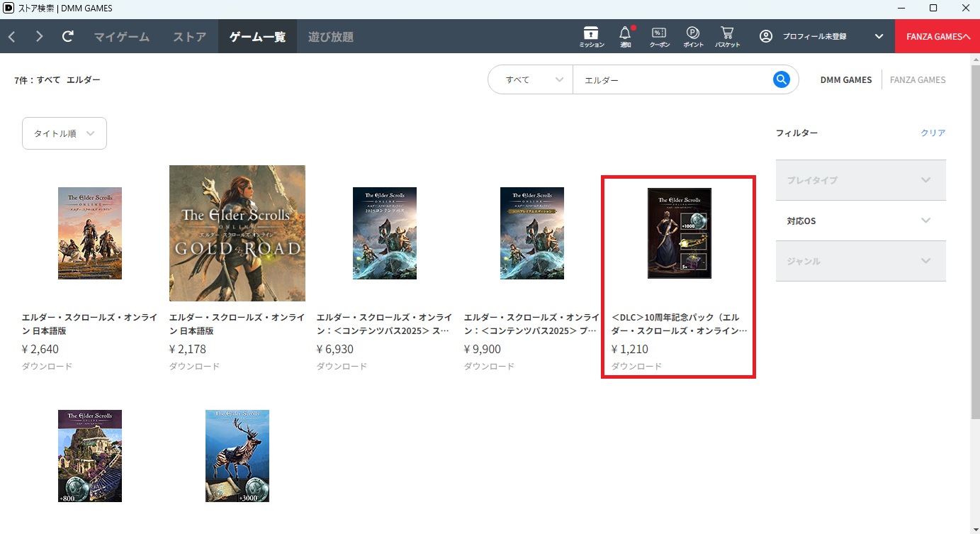Switch to the マイゲーム tab
980x534 pixels.
122,36
